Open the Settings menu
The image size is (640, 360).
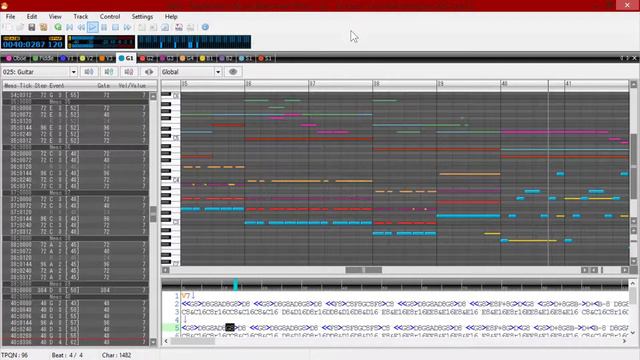[142, 16]
